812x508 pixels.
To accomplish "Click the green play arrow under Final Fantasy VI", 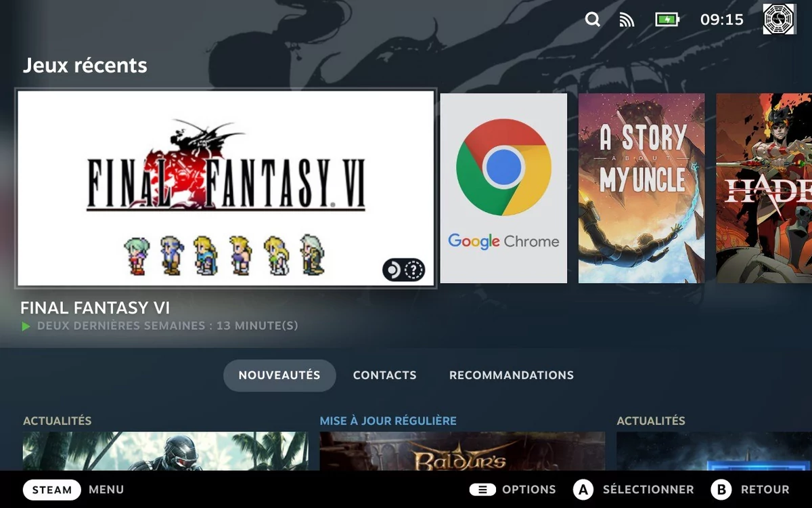I will [26, 326].
